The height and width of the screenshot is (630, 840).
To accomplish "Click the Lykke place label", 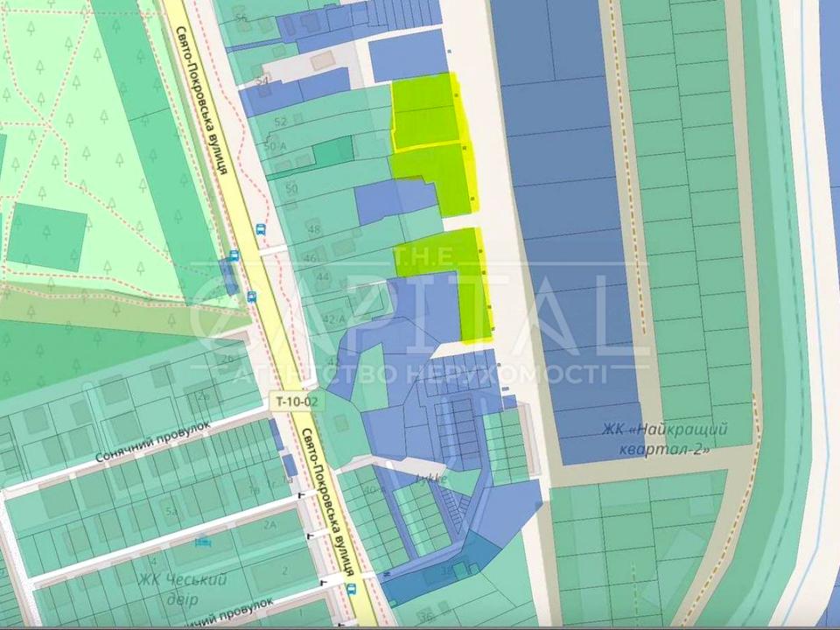I will [x=431, y=479].
